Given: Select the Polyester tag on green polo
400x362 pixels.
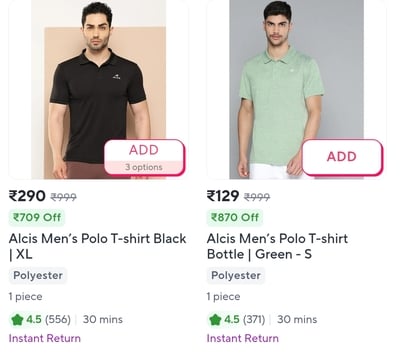Looking at the screenshot, I should click(x=236, y=276).
